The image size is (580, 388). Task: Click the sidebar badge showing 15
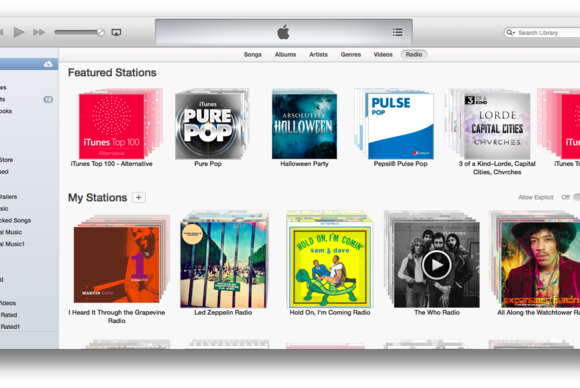pyautogui.click(x=48, y=99)
